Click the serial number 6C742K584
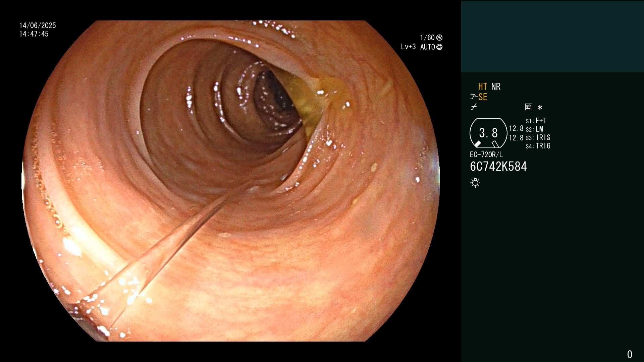Screen dimensions: 644x362 click(x=498, y=166)
